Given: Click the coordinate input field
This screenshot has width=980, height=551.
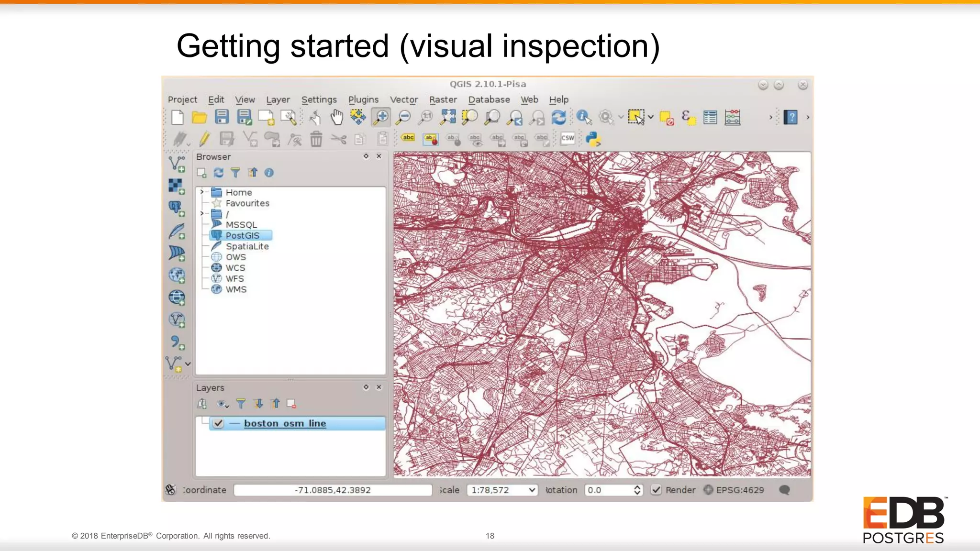Looking at the screenshot, I should click(x=333, y=490).
